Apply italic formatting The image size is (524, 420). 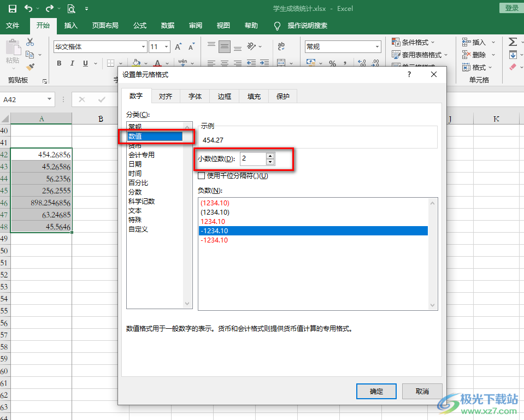(x=72, y=63)
